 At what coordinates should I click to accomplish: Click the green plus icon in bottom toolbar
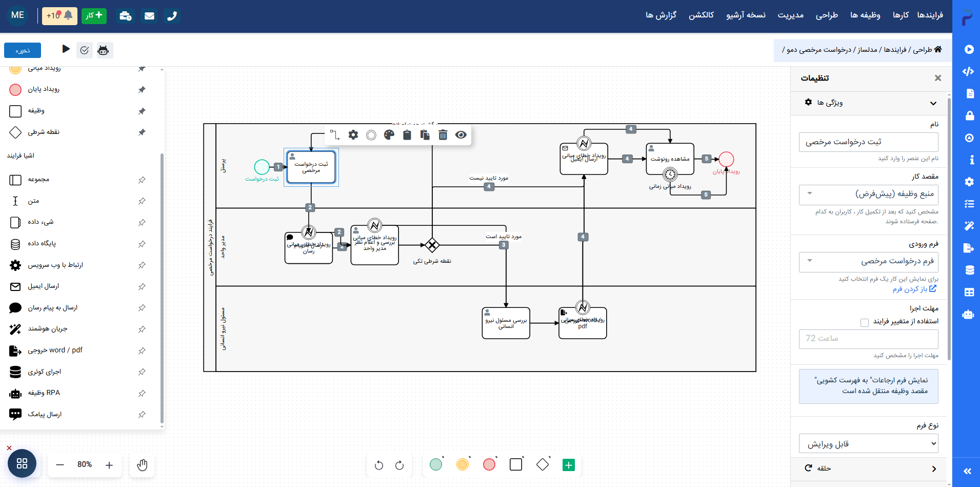[x=568, y=465]
